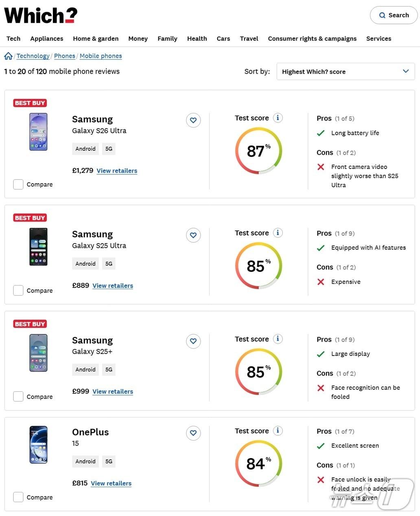The height and width of the screenshot is (516, 420).
Task: Check the Compare box for OnePlus 15
Action: click(18, 497)
